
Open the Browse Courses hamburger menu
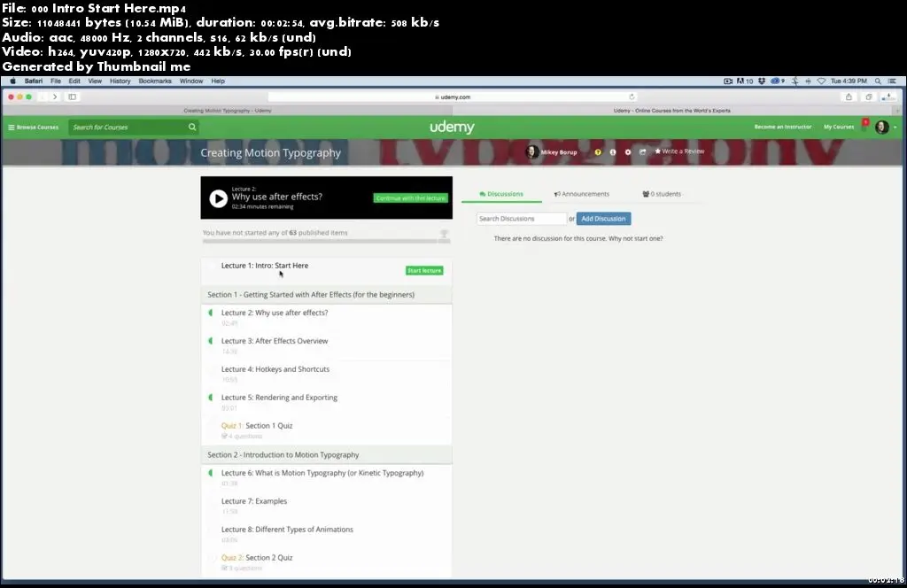pyautogui.click(x=34, y=128)
